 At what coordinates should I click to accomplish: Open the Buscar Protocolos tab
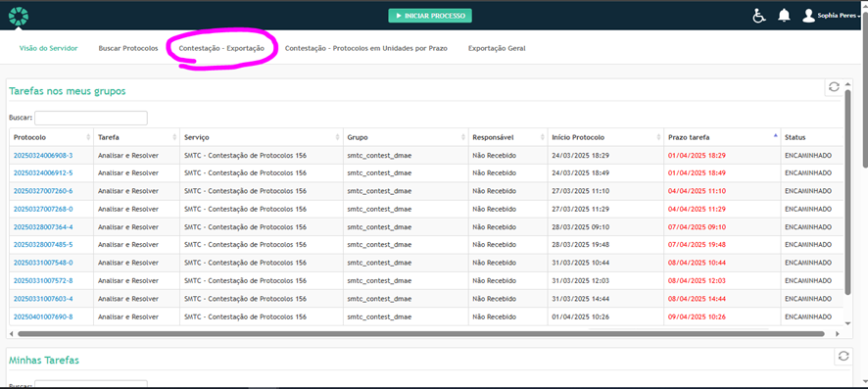point(128,48)
